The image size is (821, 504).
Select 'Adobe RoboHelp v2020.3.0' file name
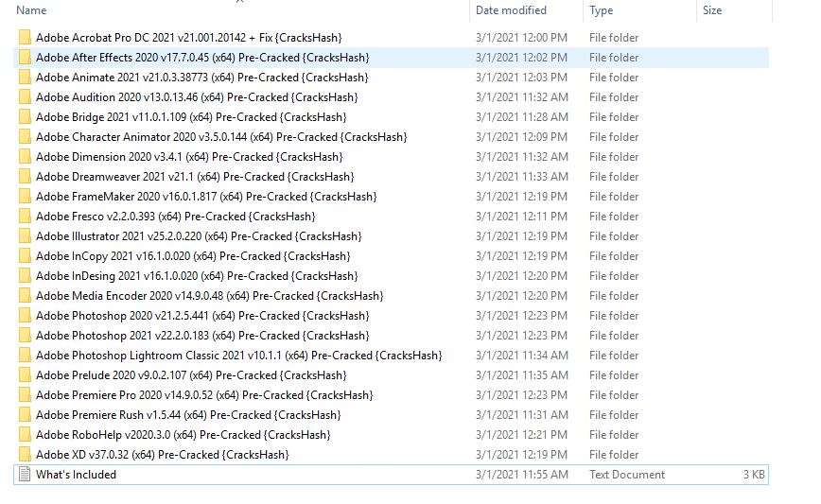pyautogui.click(x=183, y=435)
